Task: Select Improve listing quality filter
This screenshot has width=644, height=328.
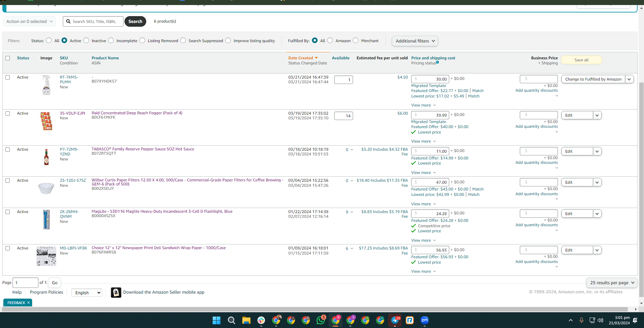Action: click(x=228, y=40)
